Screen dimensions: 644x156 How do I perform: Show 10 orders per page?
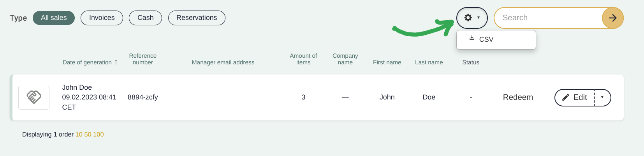(x=79, y=134)
